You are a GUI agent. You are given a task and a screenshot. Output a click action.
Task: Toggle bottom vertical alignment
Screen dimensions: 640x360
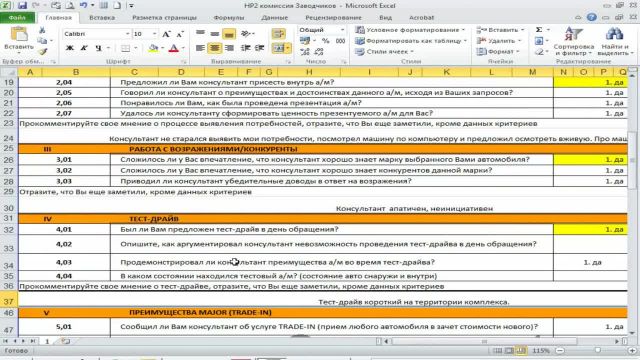pos(229,34)
